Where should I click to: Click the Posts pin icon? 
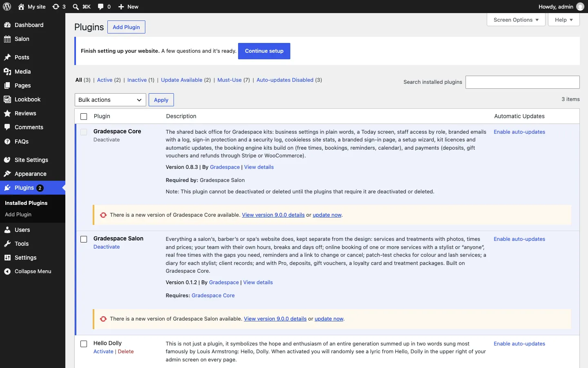[7, 57]
